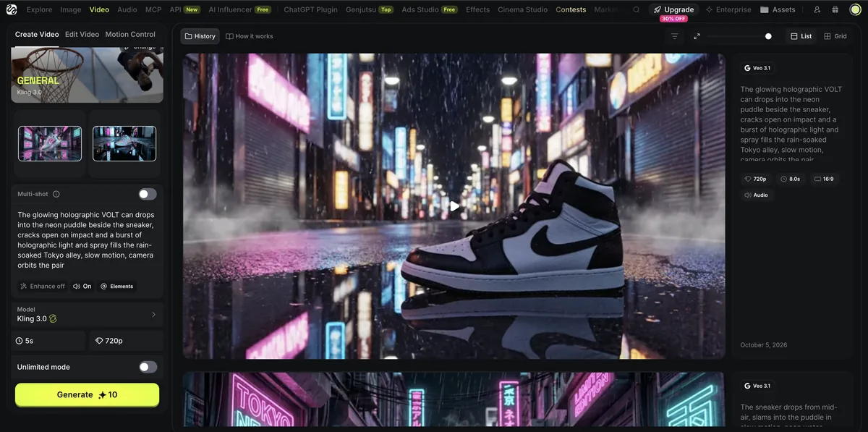Screen dimensions: 868x432
Task: Open the Image menu item
Action: [x=71, y=9]
